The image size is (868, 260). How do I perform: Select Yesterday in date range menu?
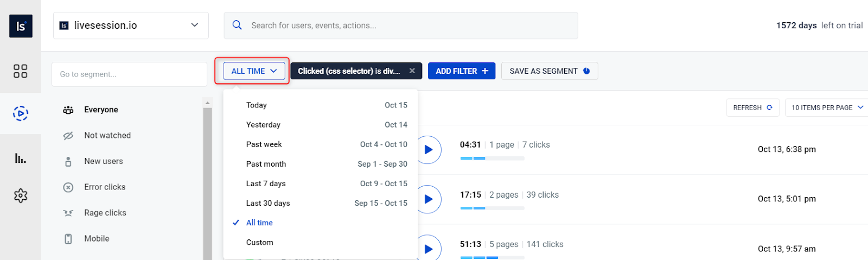point(321,125)
